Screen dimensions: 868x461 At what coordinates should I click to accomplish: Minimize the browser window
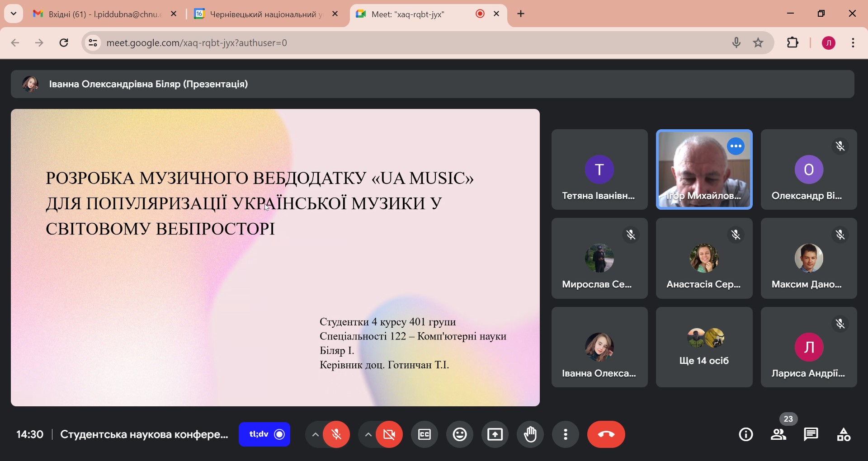[x=791, y=14]
